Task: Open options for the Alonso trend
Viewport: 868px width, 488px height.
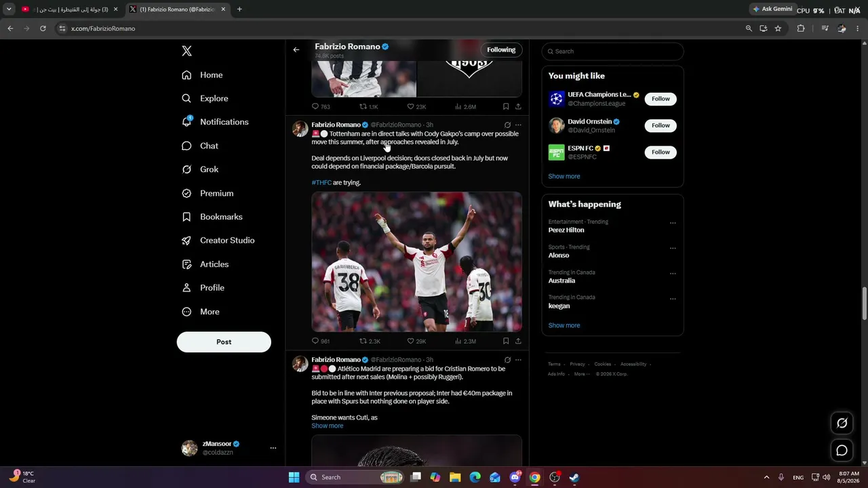Action: pyautogui.click(x=673, y=248)
